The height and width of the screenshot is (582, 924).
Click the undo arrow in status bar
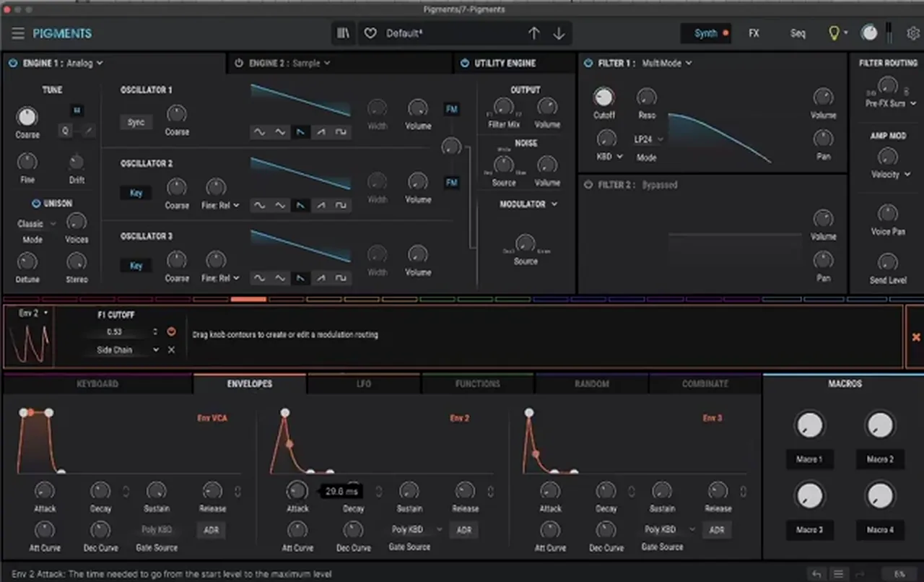point(816,574)
